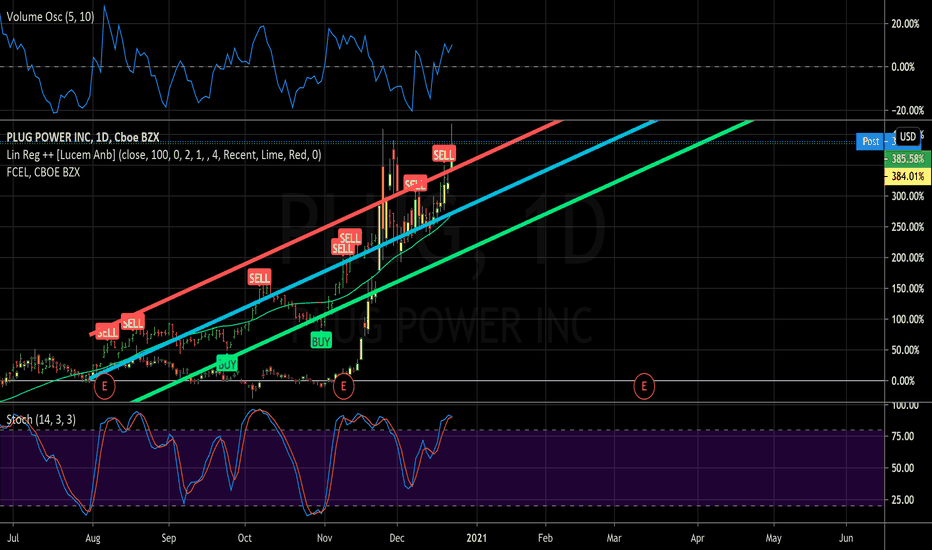Click 150.00% on the price scale
Screen dimensions: 932x550
pos(908,289)
